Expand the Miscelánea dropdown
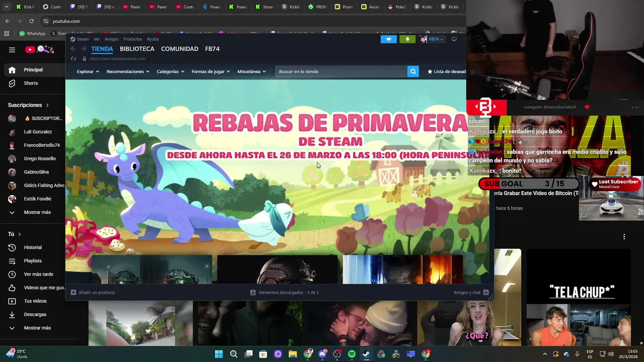The image size is (644, 362). (251, 71)
